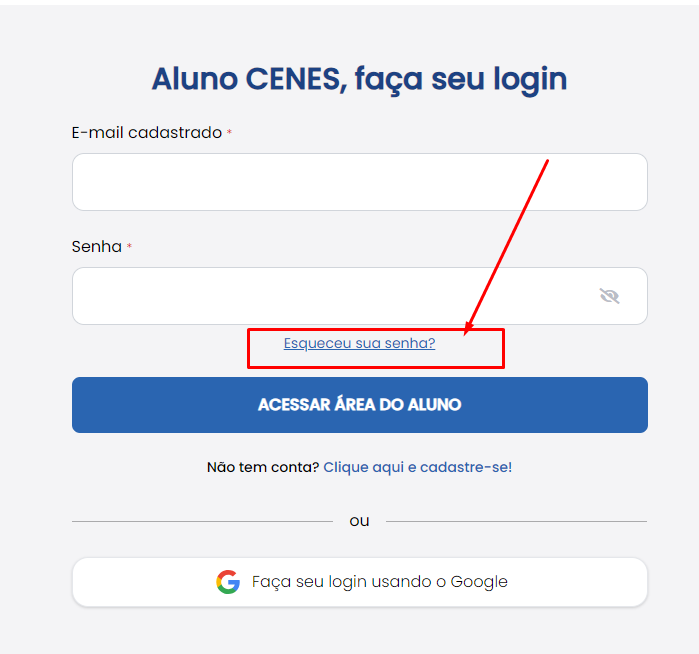The width and height of the screenshot is (699, 654).
Task: Click the red asterisk beside E-mail cadastrado
Action: pos(229,132)
